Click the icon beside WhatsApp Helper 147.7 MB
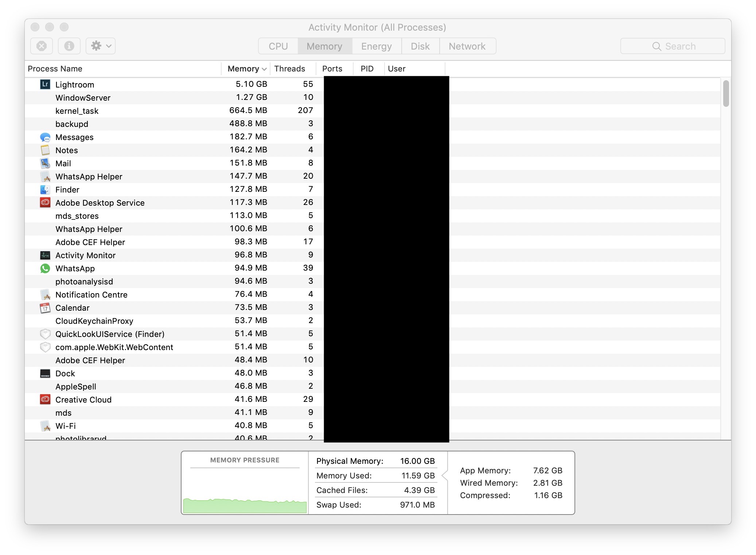Image resolution: width=756 pixels, height=555 pixels. pos(45,176)
